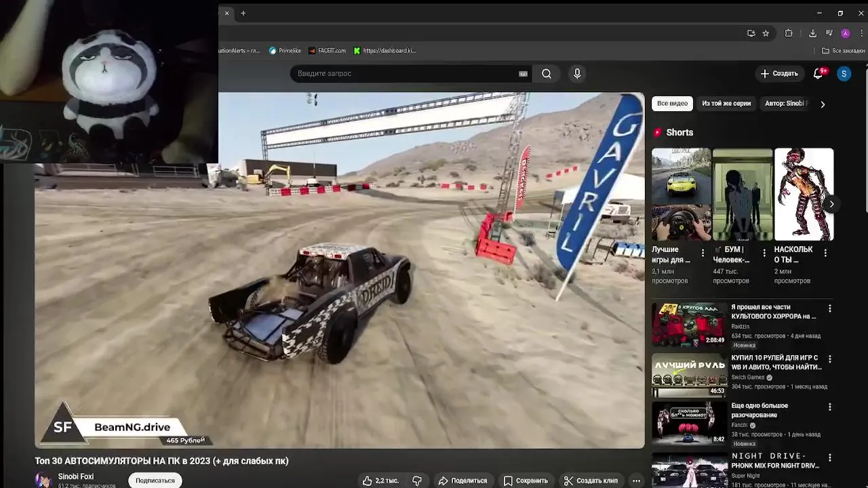Screen dimensions: 868x488
Task: Open the НАСКОЛЬКО ТЫ Short thumbnail
Action: (x=804, y=195)
